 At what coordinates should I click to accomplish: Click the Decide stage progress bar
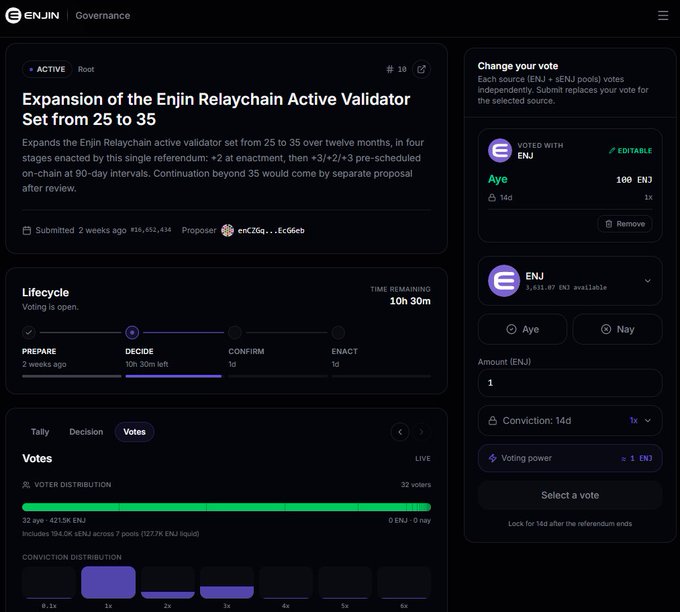pyautogui.click(x=173, y=376)
